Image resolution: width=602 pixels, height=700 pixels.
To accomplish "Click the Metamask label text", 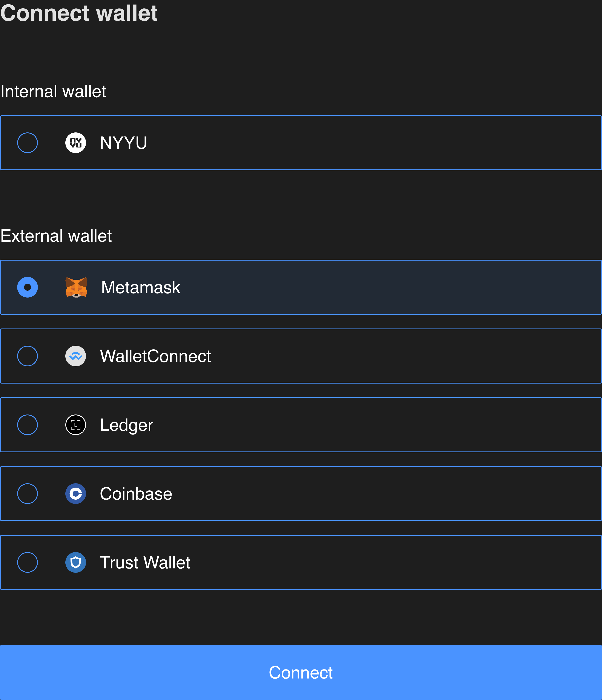I will [x=141, y=287].
